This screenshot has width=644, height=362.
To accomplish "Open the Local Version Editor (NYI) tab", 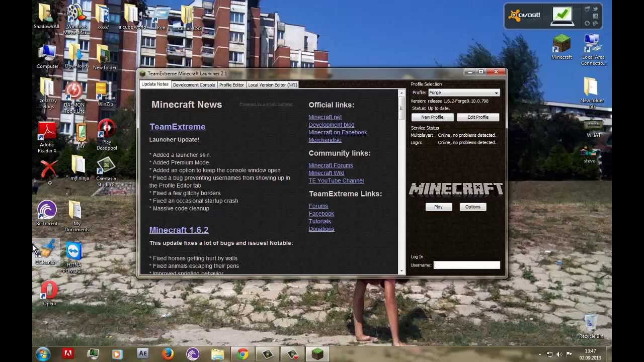I will coord(273,85).
